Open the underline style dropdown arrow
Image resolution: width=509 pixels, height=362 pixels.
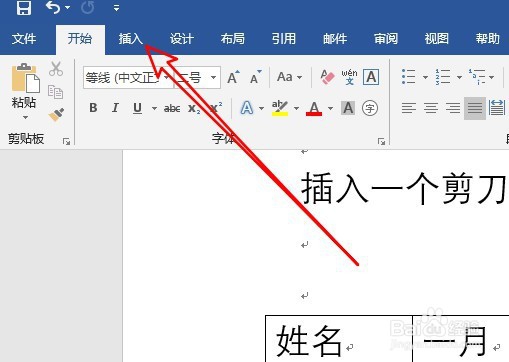(154, 108)
